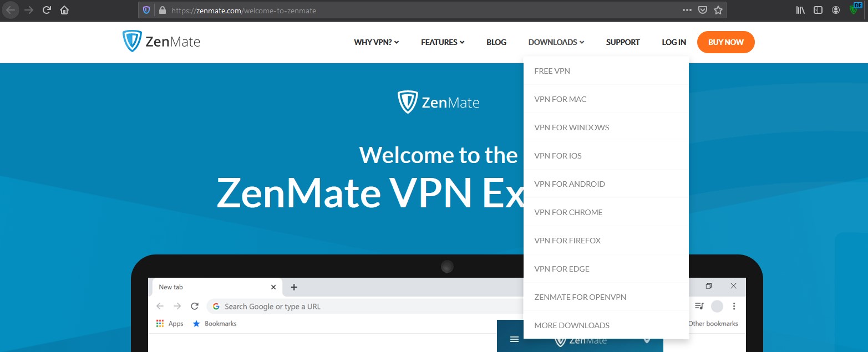
Task: Click Bookmarks star in mockup bar
Action: [196, 324]
